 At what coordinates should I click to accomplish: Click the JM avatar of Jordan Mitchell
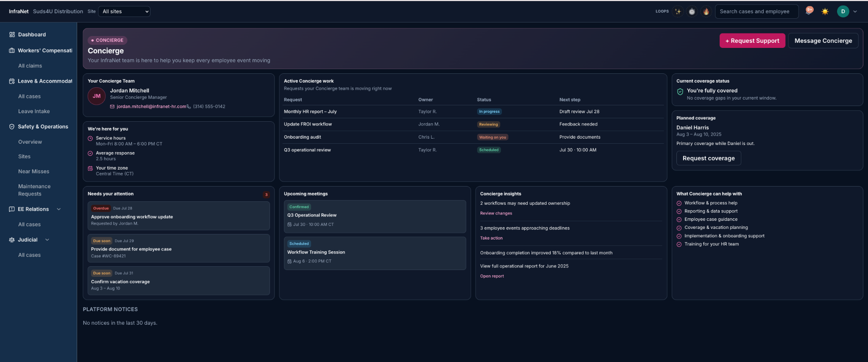pyautogui.click(x=97, y=96)
